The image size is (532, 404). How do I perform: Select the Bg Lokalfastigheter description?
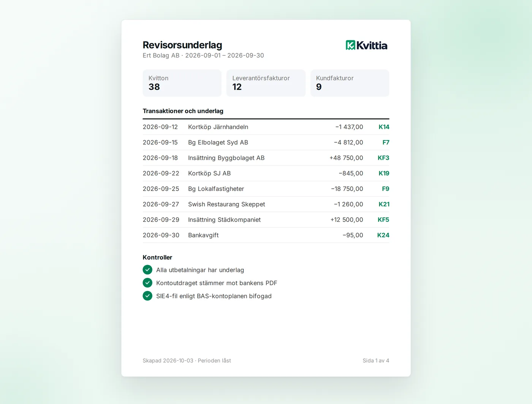point(216,189)
